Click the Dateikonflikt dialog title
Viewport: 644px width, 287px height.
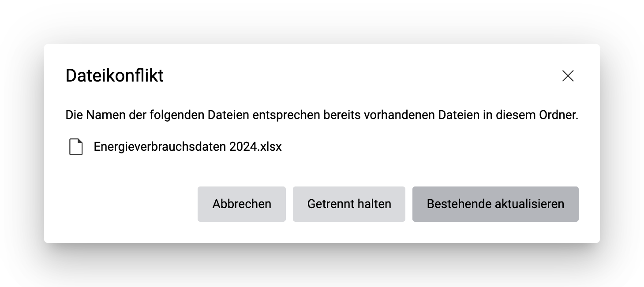pos(114,76)
